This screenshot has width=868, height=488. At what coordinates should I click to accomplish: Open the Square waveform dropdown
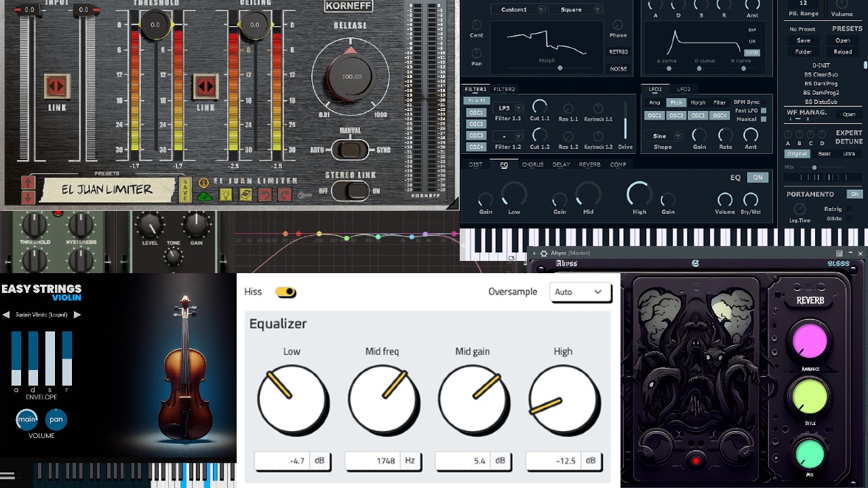576,9
